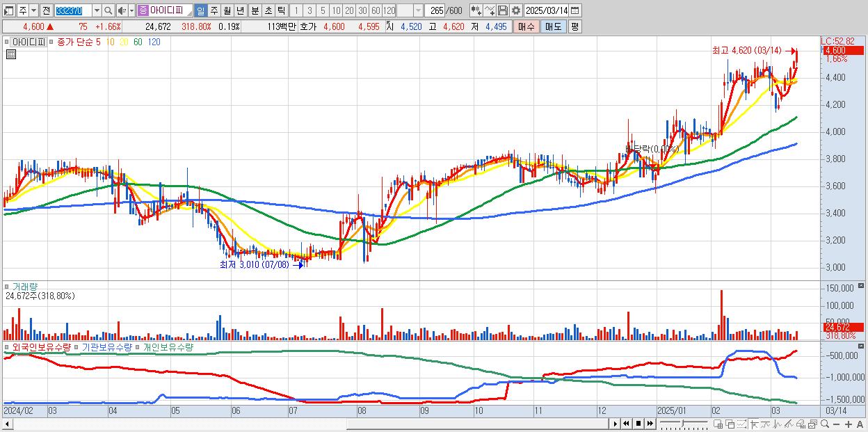
Task: Click the 아이디피 legend label on chart
Action: 29,42
